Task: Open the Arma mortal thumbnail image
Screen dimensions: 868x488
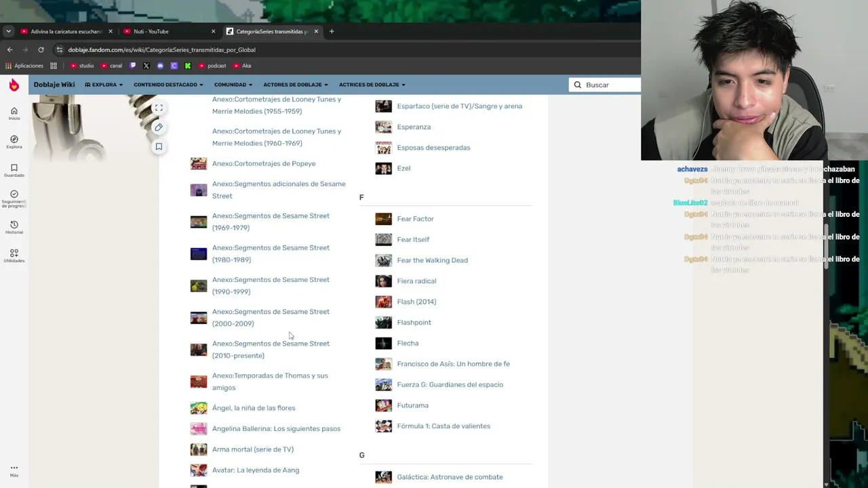Action: 199,449
